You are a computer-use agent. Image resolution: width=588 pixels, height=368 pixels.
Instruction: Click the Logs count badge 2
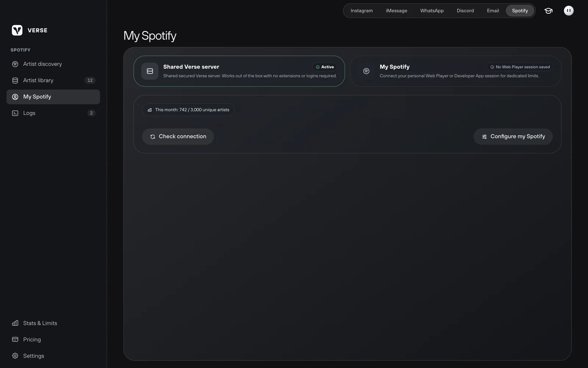91,113
